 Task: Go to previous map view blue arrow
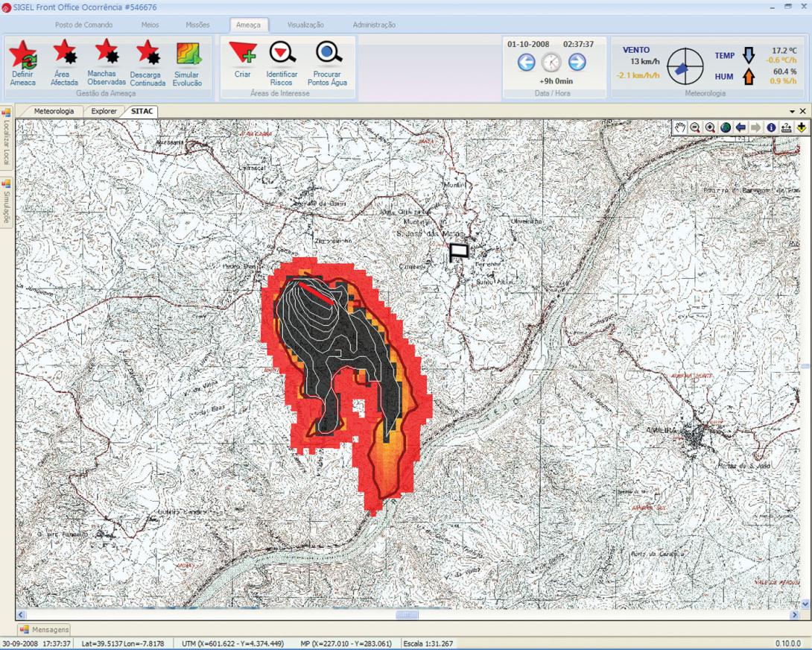(740, 127)
